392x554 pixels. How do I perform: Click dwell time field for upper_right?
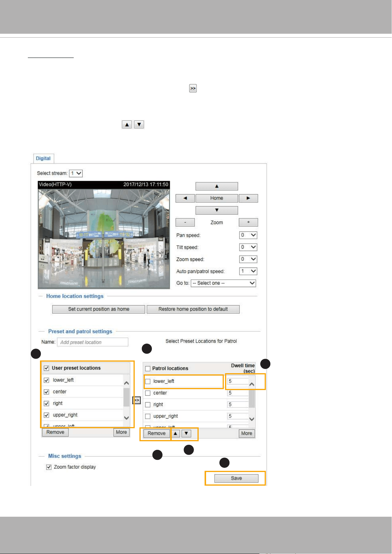click(238, 416)
